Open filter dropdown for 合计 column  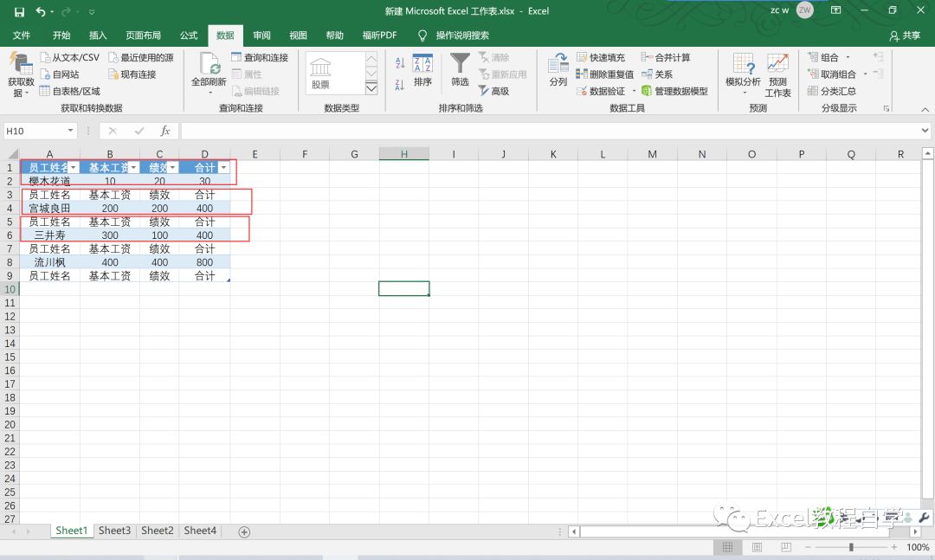pyautogui.click(x=223, y=167)
